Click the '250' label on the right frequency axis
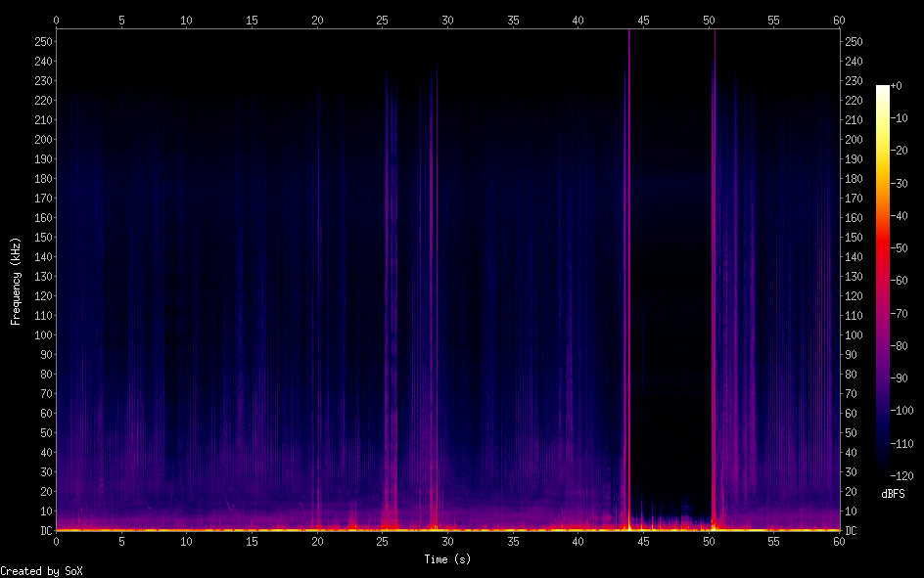The height and width of the screenshot is (578, 924). [855, 42]
